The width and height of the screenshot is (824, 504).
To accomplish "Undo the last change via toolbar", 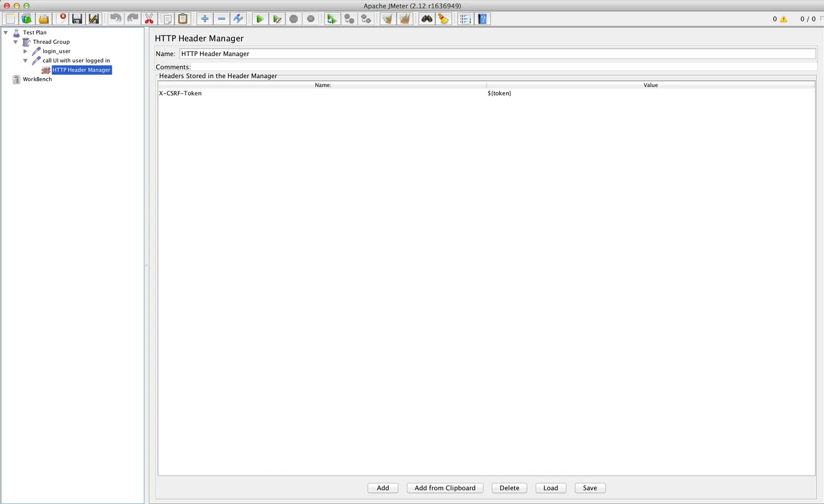I will tap(116, 19).
